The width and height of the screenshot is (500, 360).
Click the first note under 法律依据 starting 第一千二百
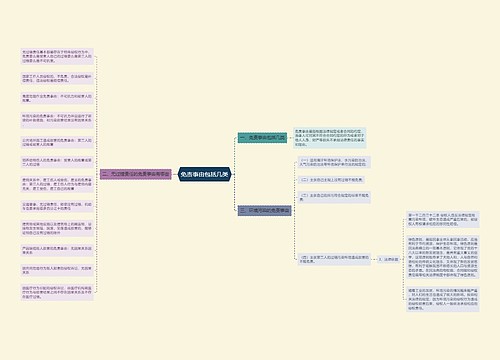point(443,219)
